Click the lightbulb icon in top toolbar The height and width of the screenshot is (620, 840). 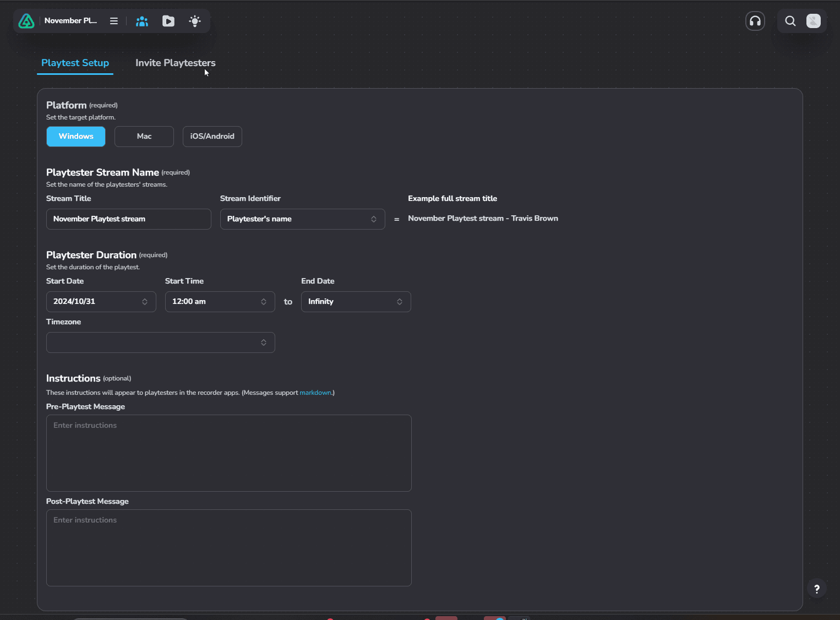point(195,21)
